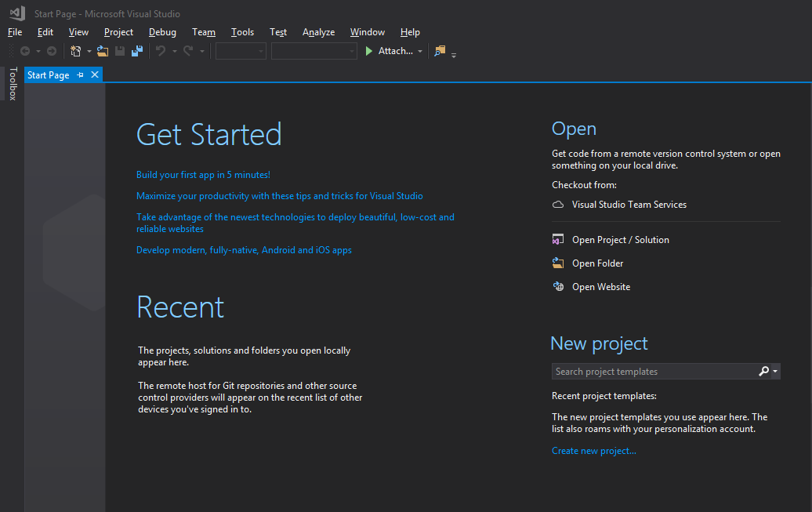Screen dimensions: 812x512
Task: Open the Solution Configurations combo box
Action: click(x=241, y=51)
